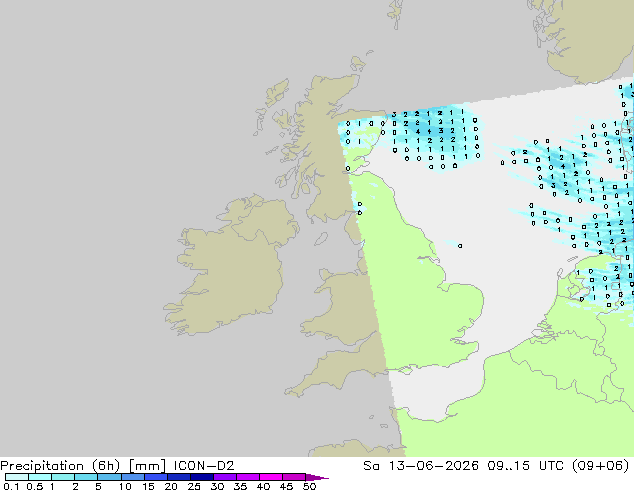The width and height of the screenshot is (634, 490).
Task: Click the 30–35 mm purple swatch
Action: point(225,477)
